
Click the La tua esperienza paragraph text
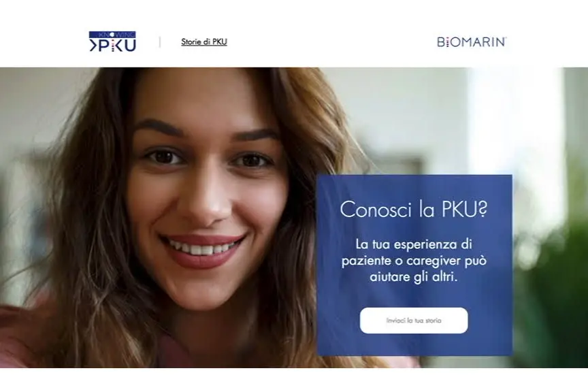tap(414, 261)
